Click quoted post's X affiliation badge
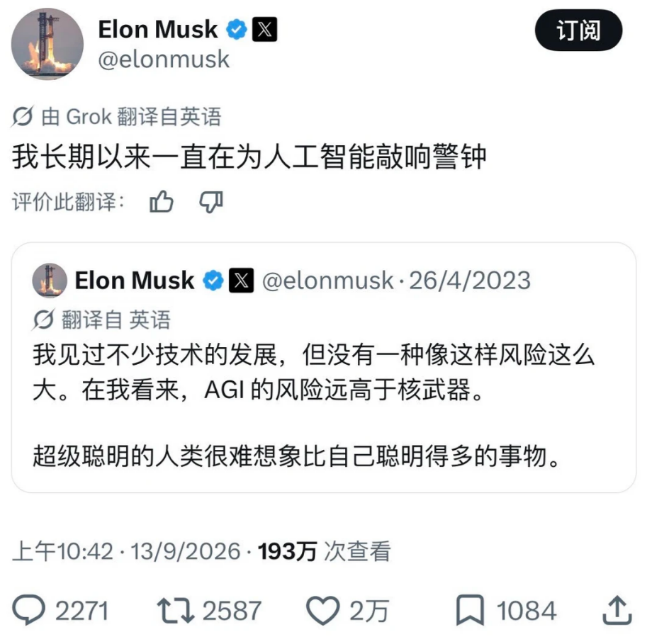This screenshot has height=644, width=652. pyautogui.click(x=241, y=281)
